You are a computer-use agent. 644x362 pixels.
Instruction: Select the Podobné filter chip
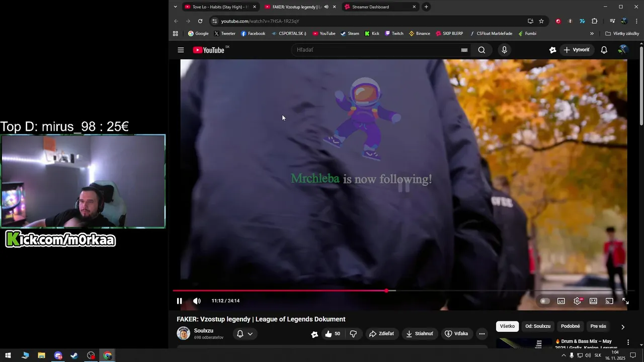tap(571, 326)
